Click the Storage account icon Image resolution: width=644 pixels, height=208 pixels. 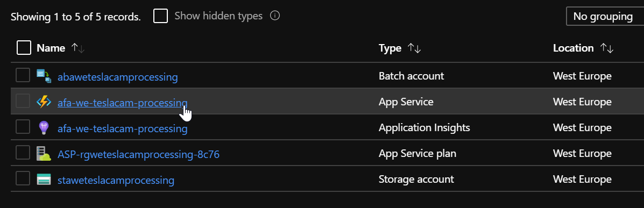pyautogui.click(x=44, y=180)
